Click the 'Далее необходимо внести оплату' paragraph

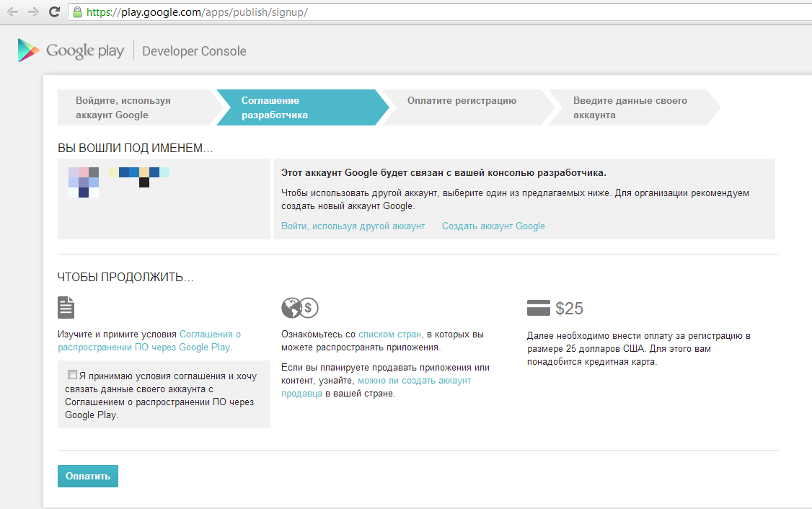pos(639,348)
